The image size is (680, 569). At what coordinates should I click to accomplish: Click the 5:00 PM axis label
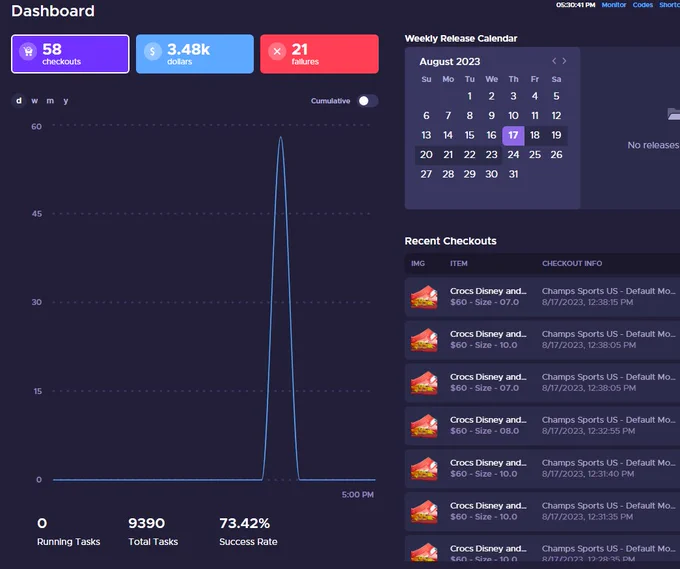(x=357, y=495)
